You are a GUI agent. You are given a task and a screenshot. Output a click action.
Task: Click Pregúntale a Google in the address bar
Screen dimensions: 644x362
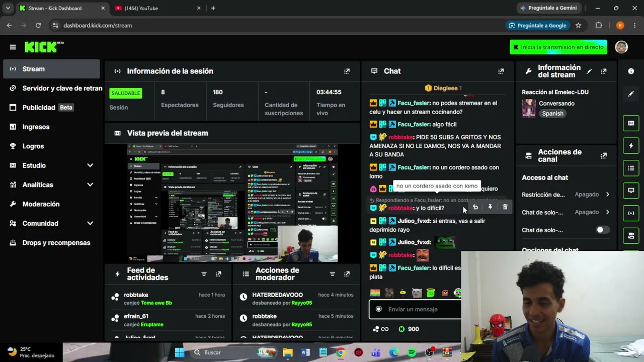pyautogui.click(x=537, y=25)
